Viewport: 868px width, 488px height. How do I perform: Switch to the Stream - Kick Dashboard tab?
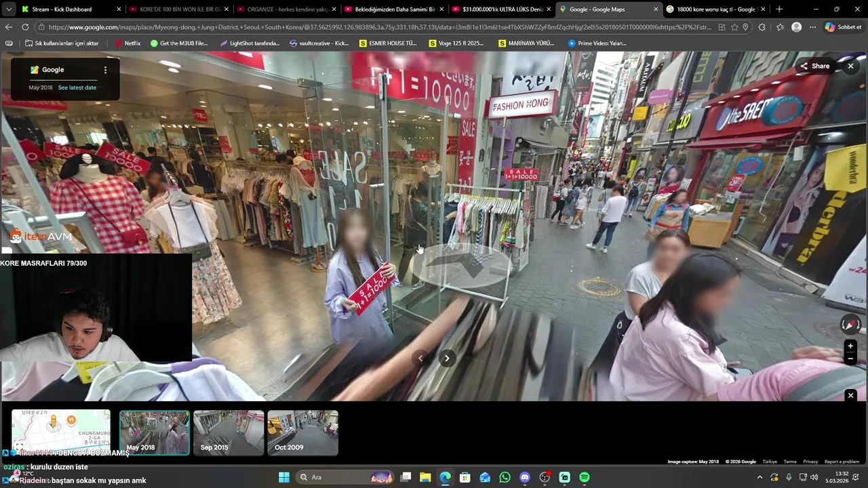[71, 9]
